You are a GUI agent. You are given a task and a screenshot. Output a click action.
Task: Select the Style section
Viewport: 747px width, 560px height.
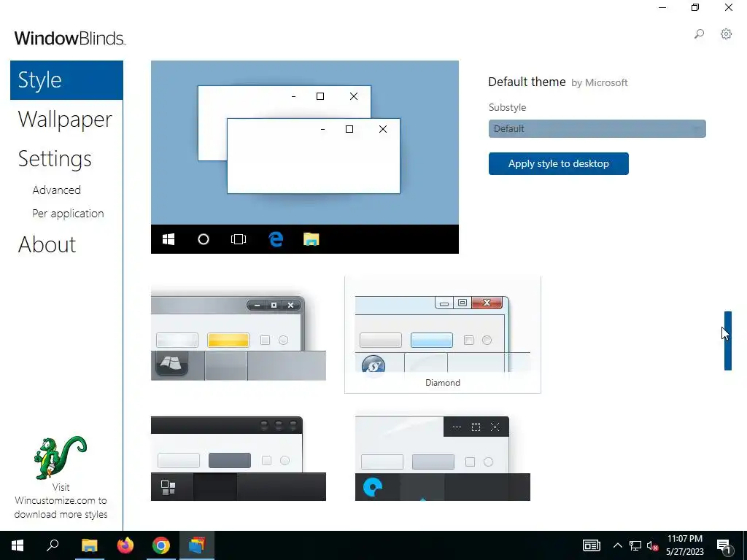click(x=66, y=80)
